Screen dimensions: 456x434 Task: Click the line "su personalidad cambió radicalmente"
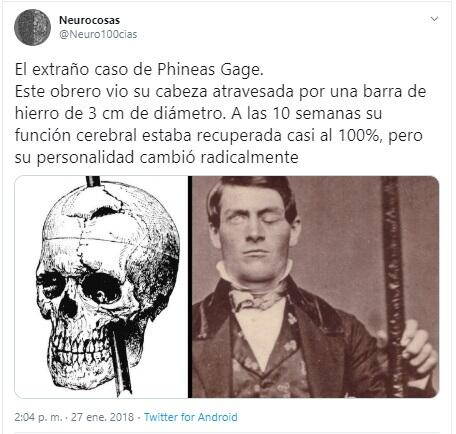point(156,157)
